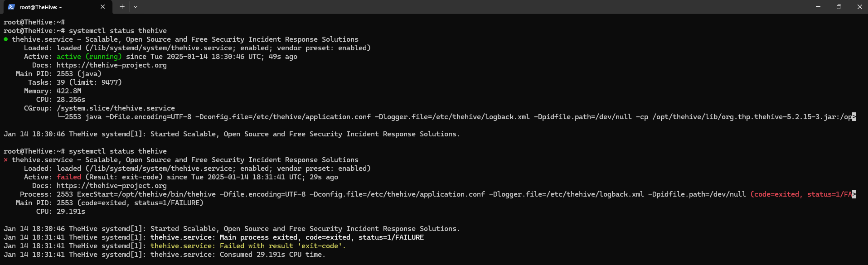Click the green active service status dot
This screenshot has height=265, width=868.
(x=6, y=39)
